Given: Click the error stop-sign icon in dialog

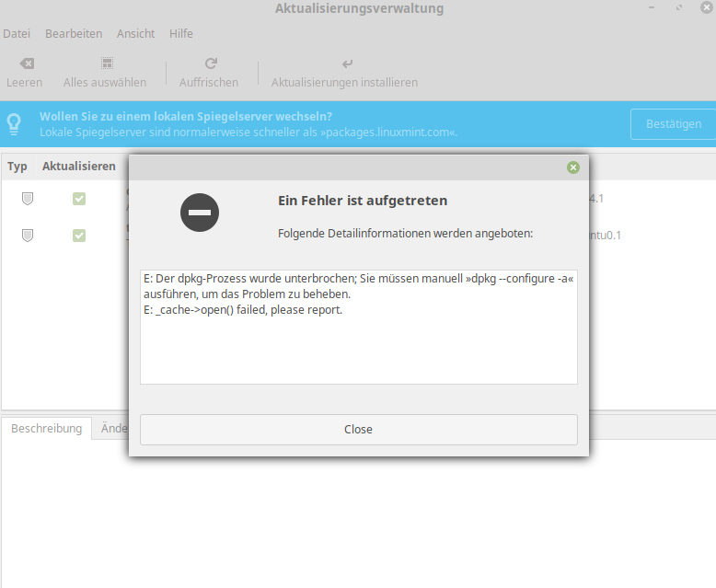Looking at the screenshot, I should tap(200, 213).
